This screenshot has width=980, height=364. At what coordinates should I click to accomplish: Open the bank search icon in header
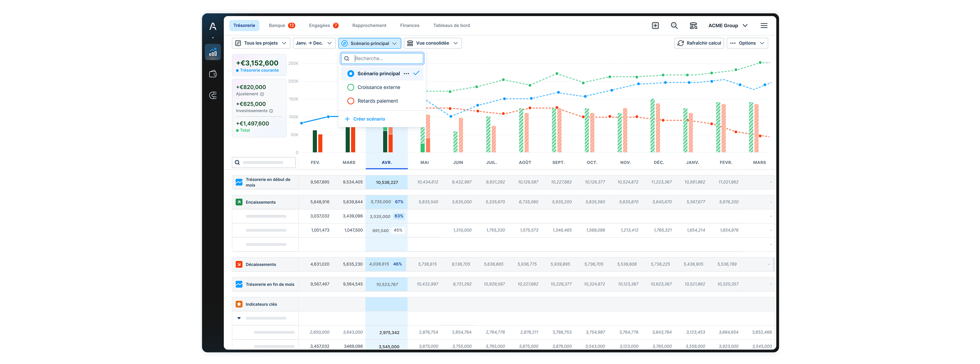coord(693,26)
